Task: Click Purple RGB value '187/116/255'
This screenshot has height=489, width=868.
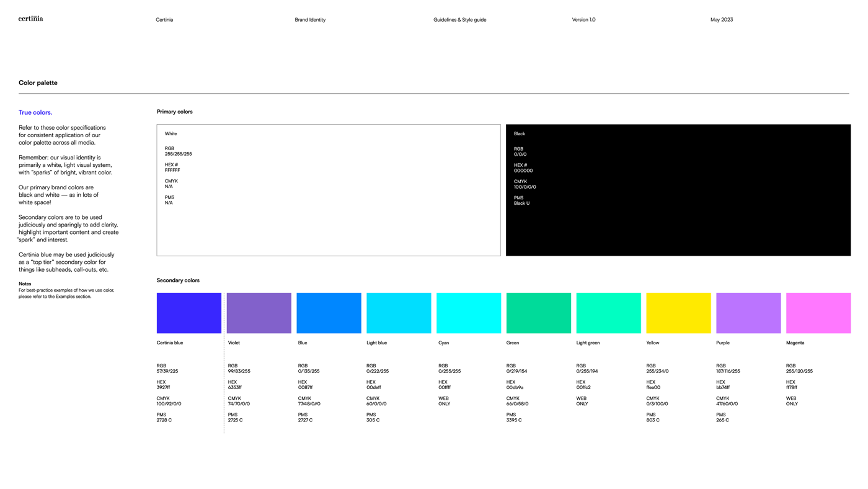Action: coord(728,371)
